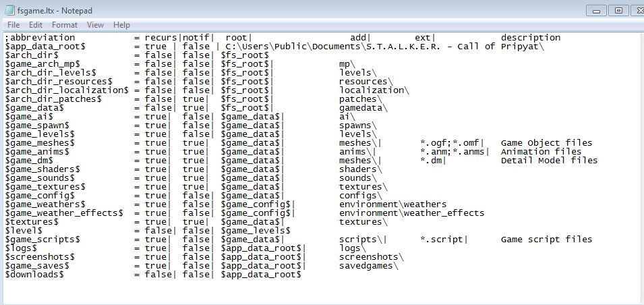Click the text "$app_data_root$" on the second line
Image resolution: width=644 pixels, height=305 pixels.
45,47
